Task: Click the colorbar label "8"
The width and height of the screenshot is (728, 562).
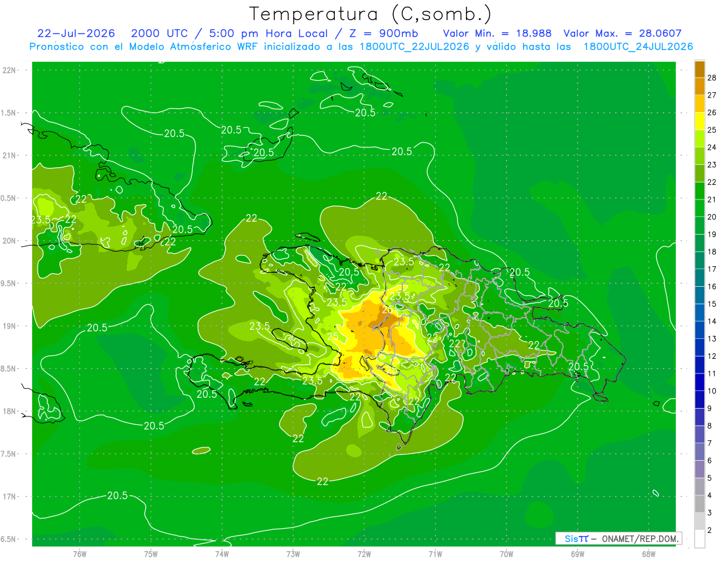Action: [710, 426]
